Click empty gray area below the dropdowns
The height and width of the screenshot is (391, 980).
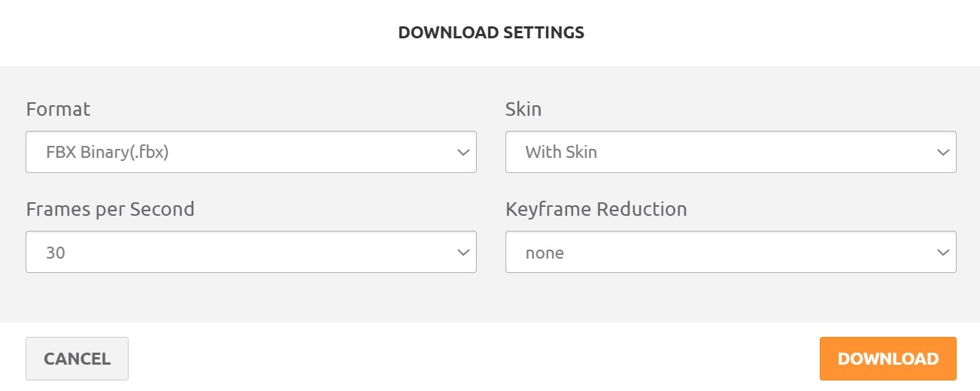coord(489,299)
